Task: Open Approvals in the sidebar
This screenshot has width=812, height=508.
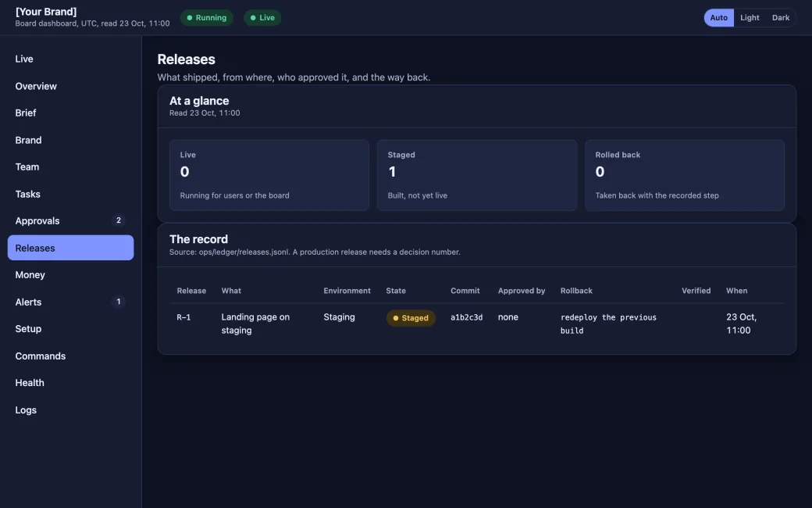Action: click(70, 221)
